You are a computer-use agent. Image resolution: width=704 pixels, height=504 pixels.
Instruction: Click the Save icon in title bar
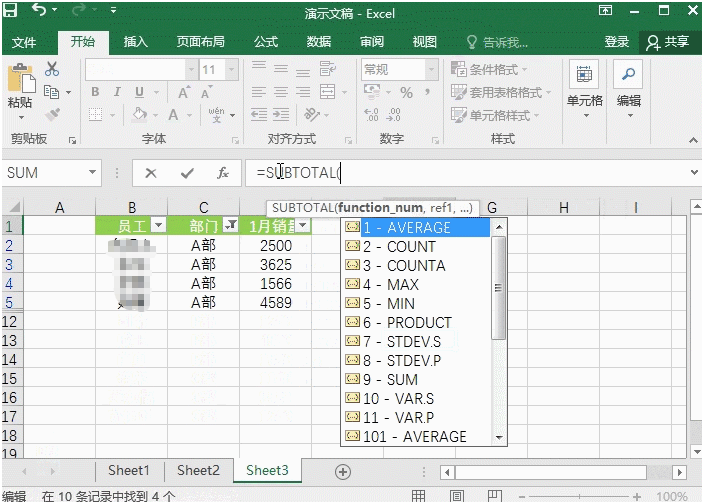(10, 9)
